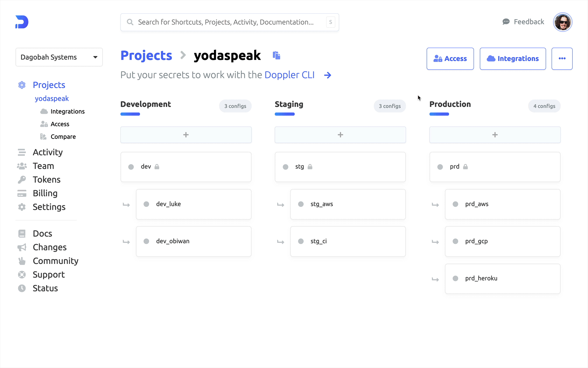The height and width of the screenshot is (368, 588).
Task: Click the Community hand icon
Action: coord(22,261)
